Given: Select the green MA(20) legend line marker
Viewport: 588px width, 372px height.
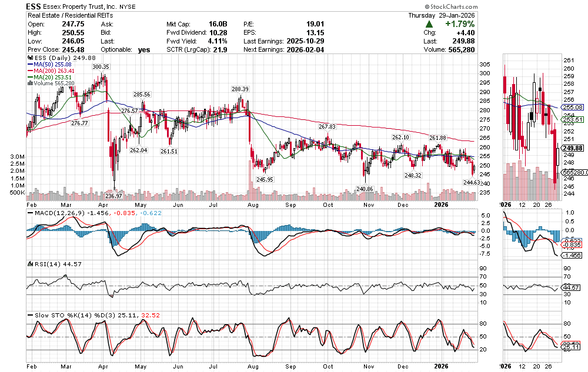Looking at the screenshot, I should [x=31, y=77].
